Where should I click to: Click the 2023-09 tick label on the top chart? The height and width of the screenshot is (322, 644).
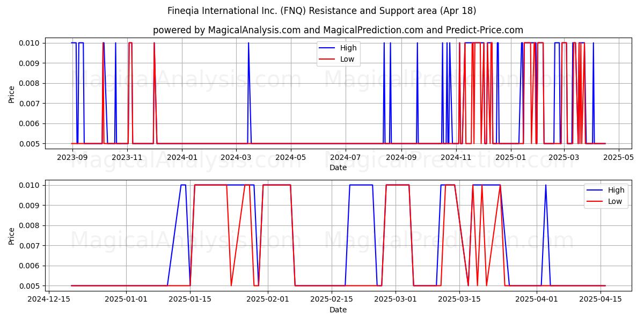point(72,157)
